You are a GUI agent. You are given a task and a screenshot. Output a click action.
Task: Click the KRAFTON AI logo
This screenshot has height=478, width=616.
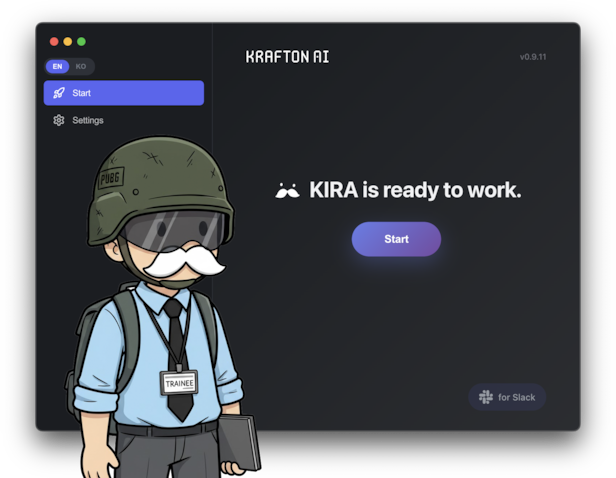click(x=287, y=57)
